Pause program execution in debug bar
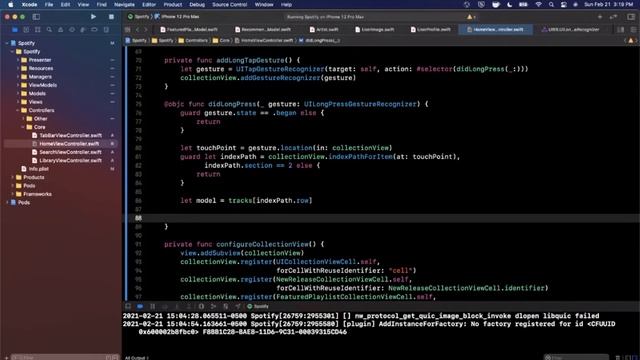The height and width of the screenshot is (360, 640). tap(153, 306)
